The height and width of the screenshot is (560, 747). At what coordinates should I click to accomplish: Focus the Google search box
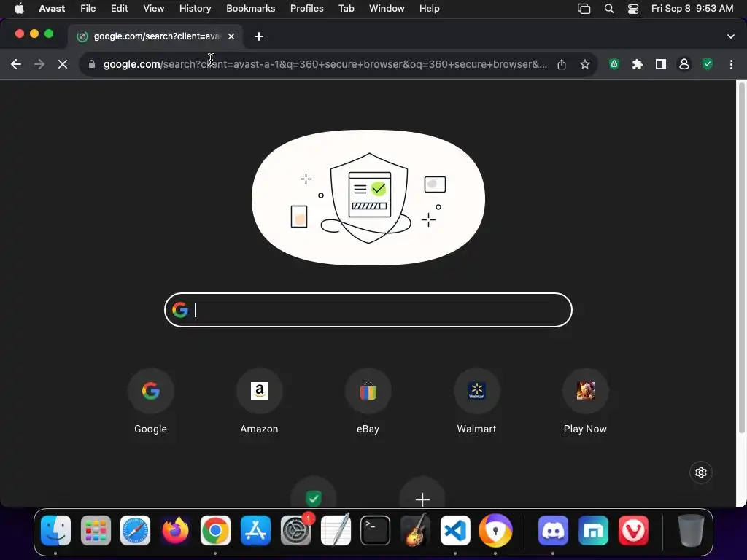368,310
